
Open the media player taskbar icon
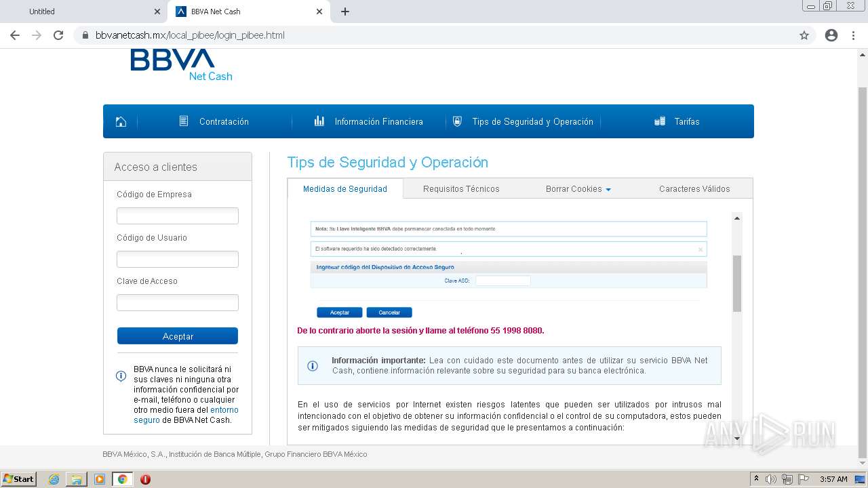point(100,479)
